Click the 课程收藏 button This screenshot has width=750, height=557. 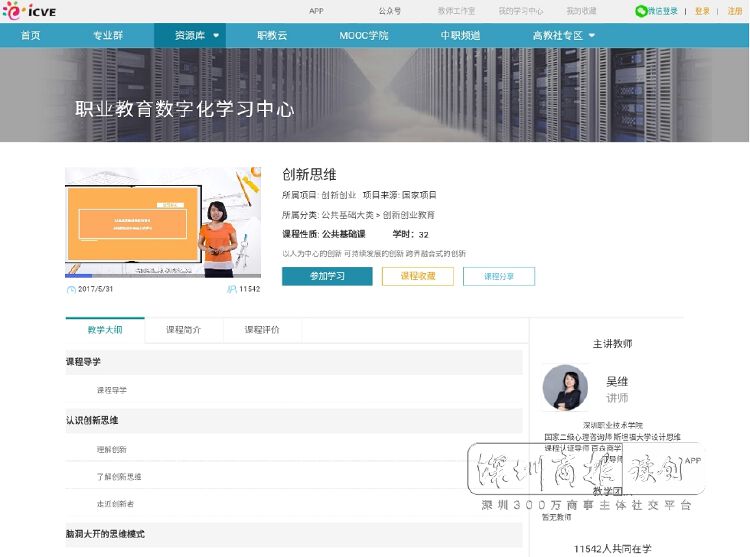[417, 276]
